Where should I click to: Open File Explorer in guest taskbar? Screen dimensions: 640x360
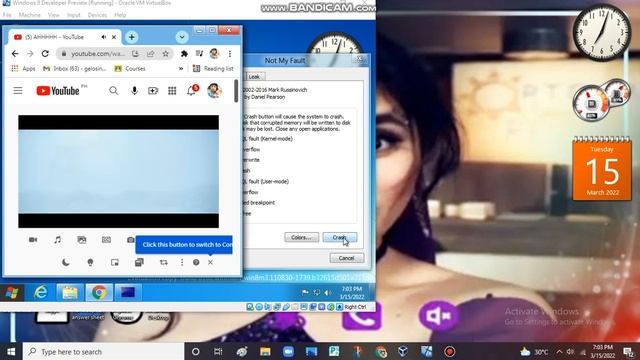click(x=70, y=293)
